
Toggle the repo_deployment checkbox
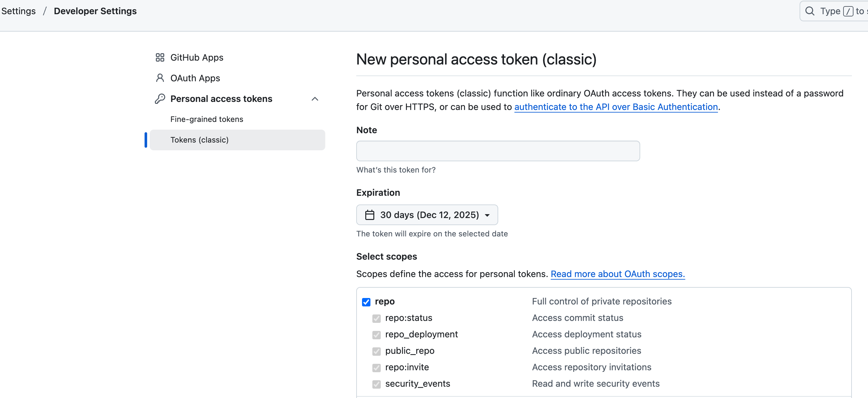(x=376, y=335)
